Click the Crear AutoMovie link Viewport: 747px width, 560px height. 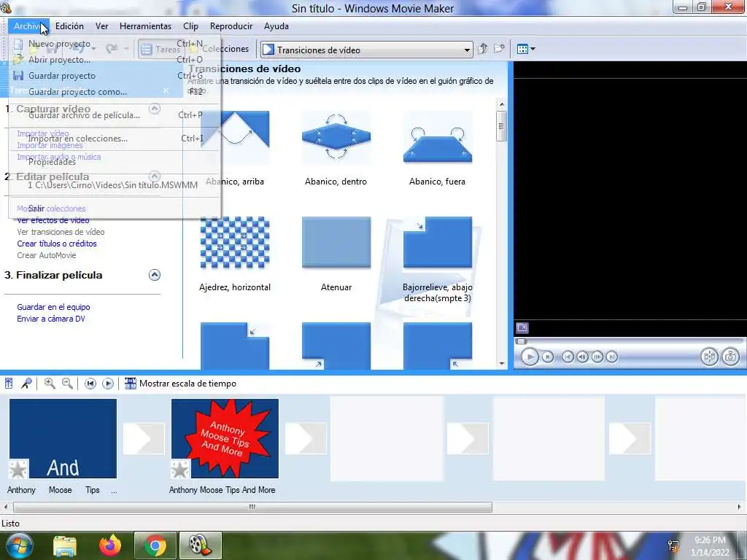46,255
